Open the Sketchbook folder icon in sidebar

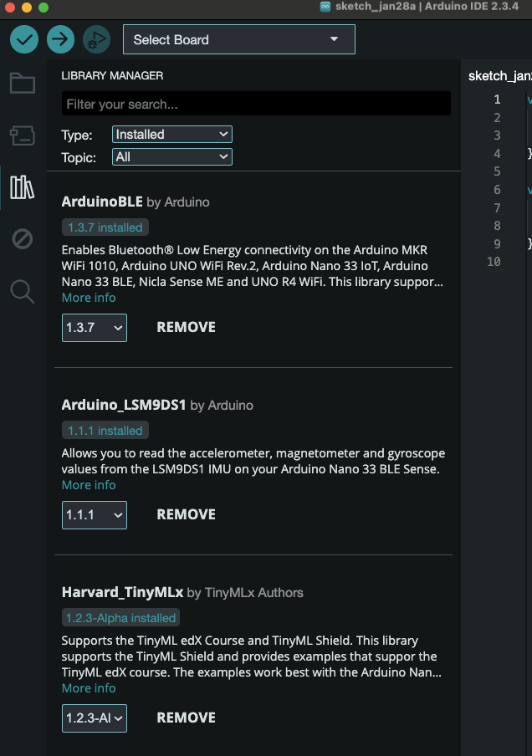click(x=22, y=84)
